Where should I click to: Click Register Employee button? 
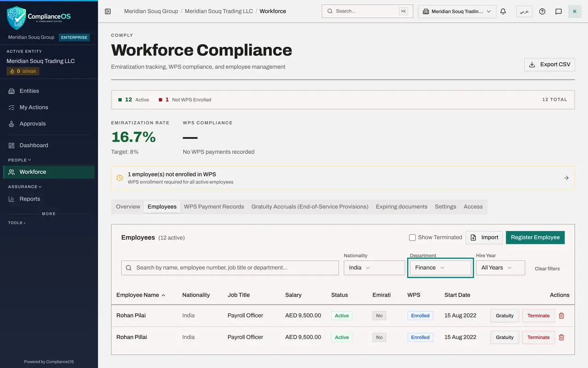tap(535, 237)
